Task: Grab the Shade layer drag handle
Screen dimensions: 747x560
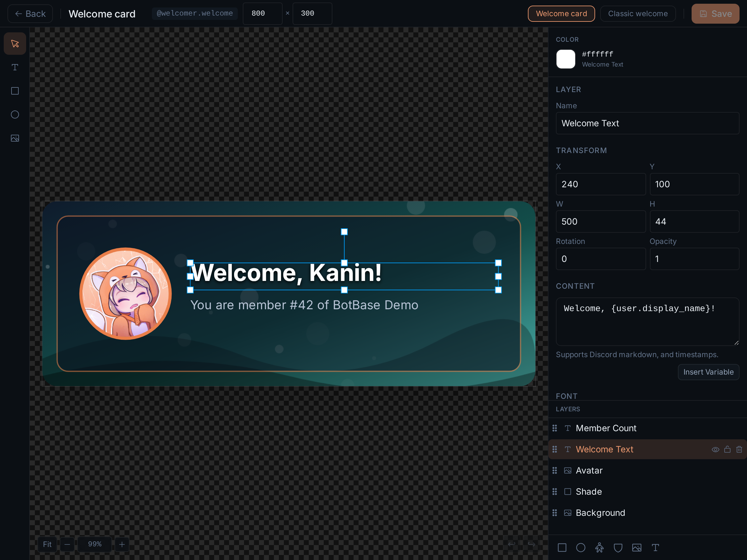Action: [x=555, y=492]
